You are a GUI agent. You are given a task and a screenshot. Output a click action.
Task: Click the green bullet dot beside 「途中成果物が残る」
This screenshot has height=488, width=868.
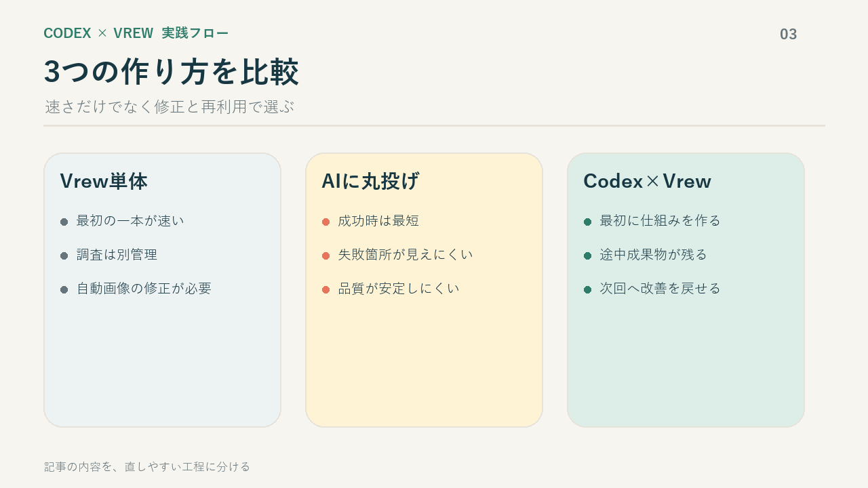tap(588, 256)
